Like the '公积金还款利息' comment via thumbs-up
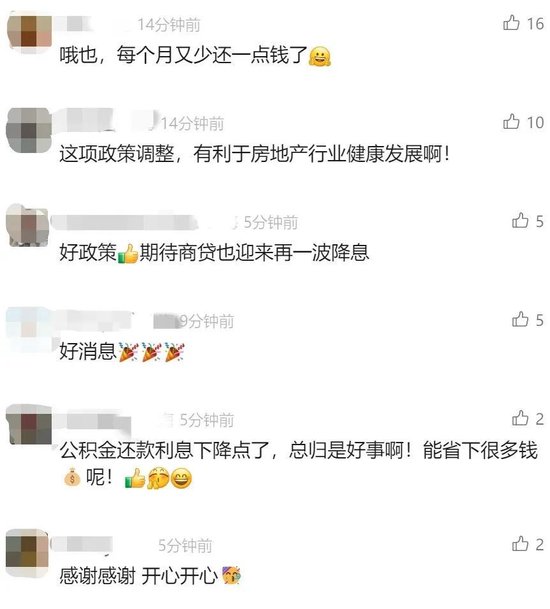The image size is (550, 609). tap(520, 418)
